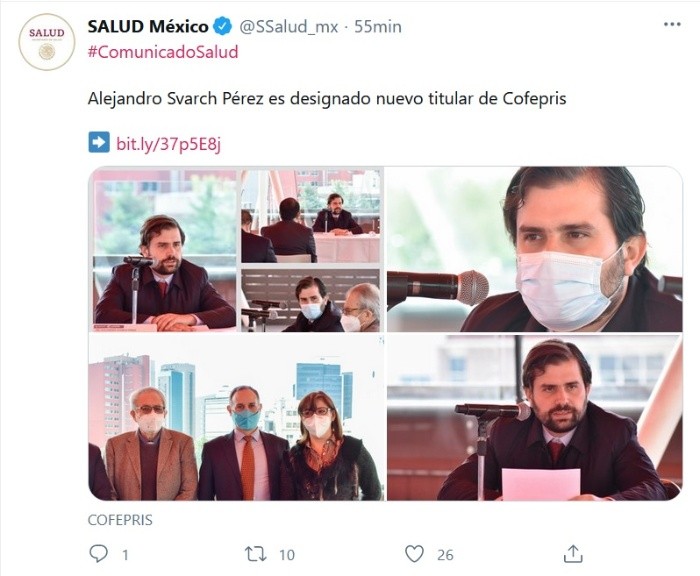
Task: Open top-left collage photo at microphone
Action: [164, 250]
